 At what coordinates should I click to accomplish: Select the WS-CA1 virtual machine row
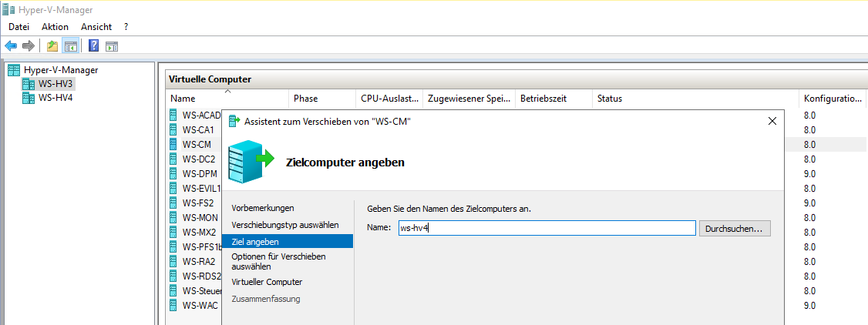(x=198, y=130)
